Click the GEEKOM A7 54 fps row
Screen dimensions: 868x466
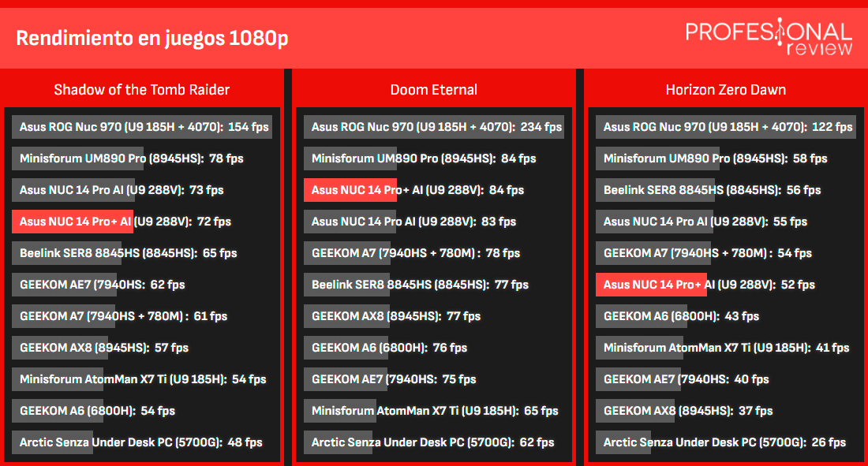pyautogui.click(x=726, y=253)
